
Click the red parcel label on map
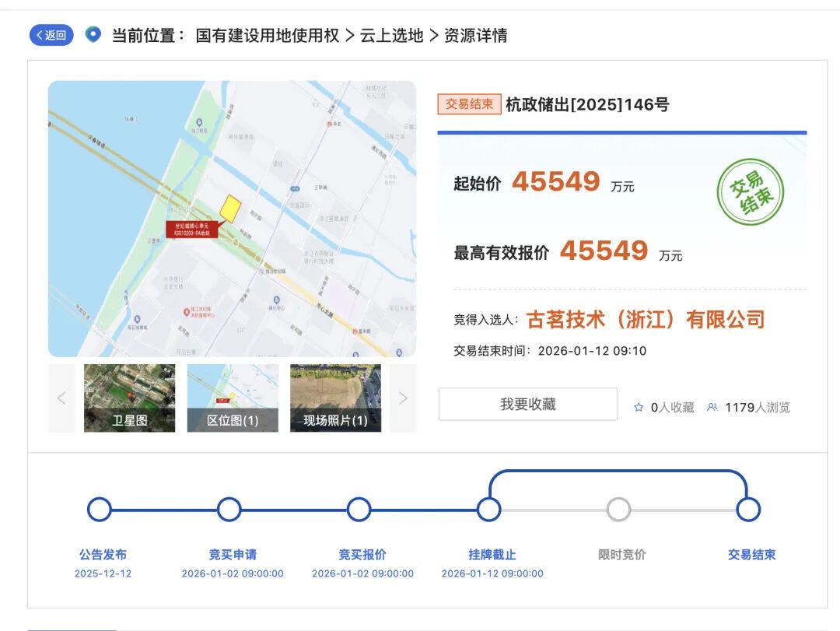(x=192, y=230)
